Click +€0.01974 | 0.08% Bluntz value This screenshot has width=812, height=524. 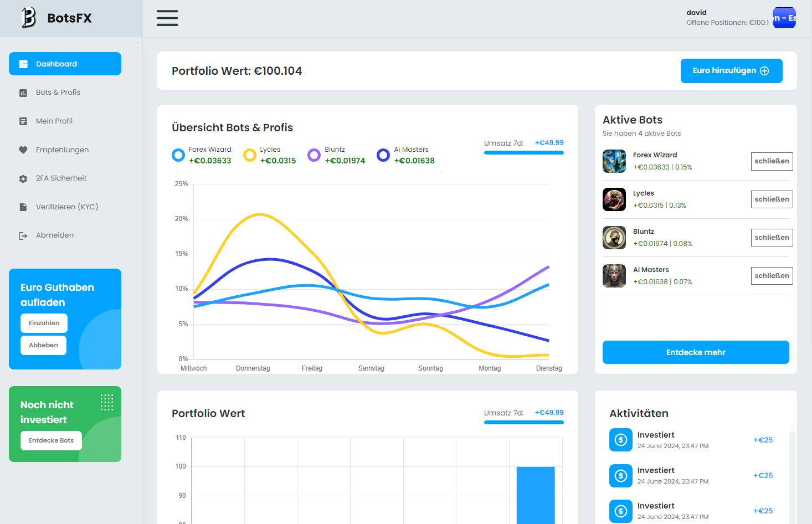tap(662, 244)
